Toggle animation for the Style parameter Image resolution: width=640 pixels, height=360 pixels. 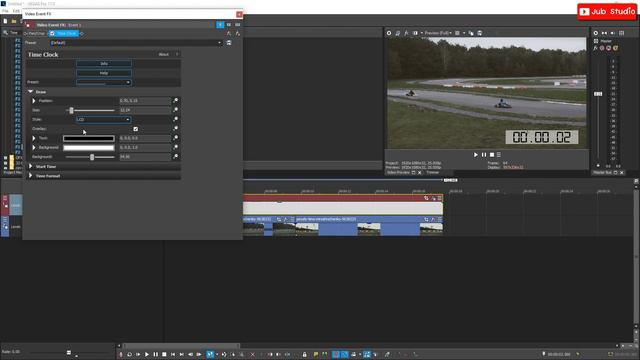176,119
